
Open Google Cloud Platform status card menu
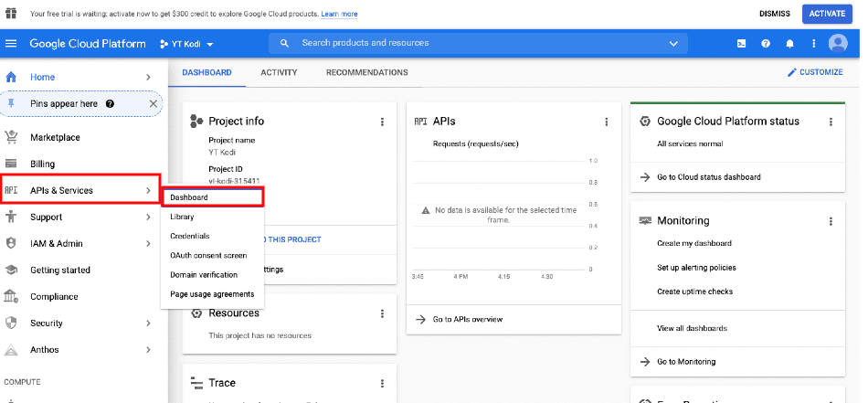(x=831, y=122)
